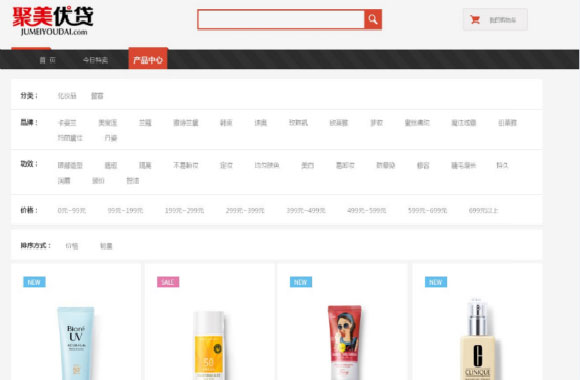The height and width of the screenshot is (380, 580).
Task: Click the magnifier search icon button
Action: pos(373,19)
